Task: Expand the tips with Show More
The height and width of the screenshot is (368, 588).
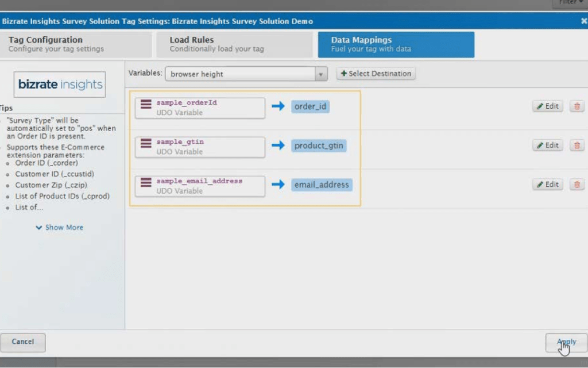Action: [x=60, y=228]
